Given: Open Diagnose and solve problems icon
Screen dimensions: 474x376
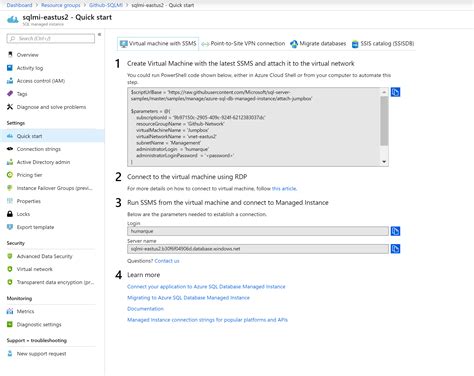Looking at the screenshot, I should (x=10, y=107).
